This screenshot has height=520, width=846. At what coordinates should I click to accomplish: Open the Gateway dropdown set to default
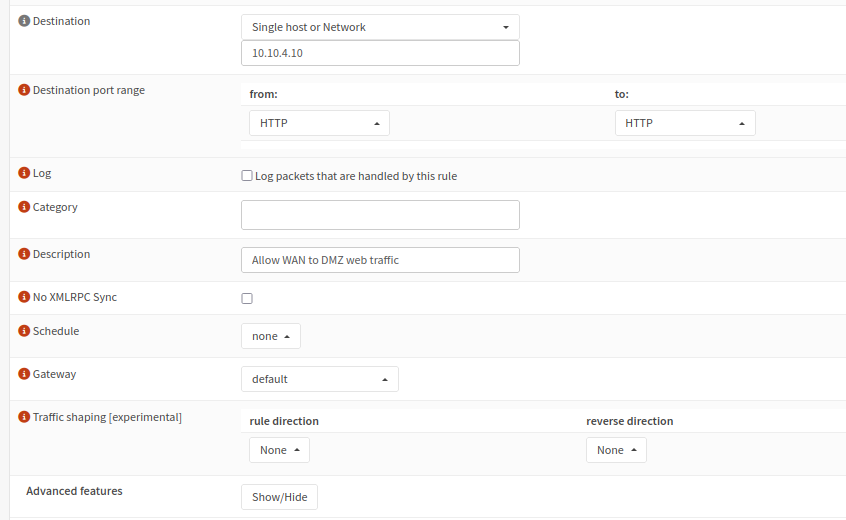coord(320,379)
